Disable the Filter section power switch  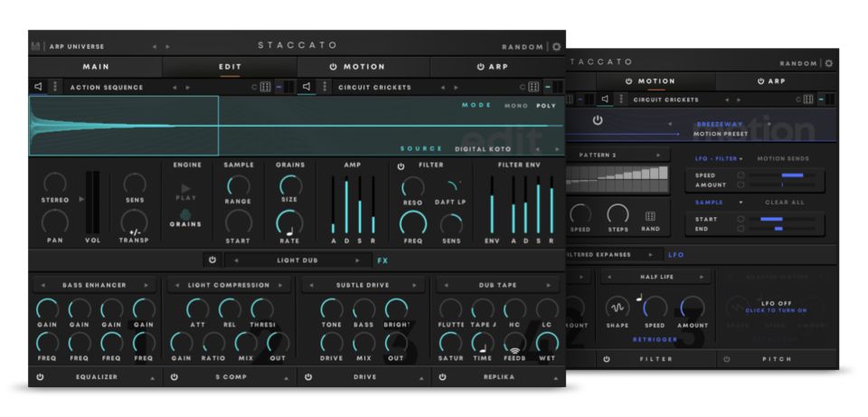click(401, 166)
